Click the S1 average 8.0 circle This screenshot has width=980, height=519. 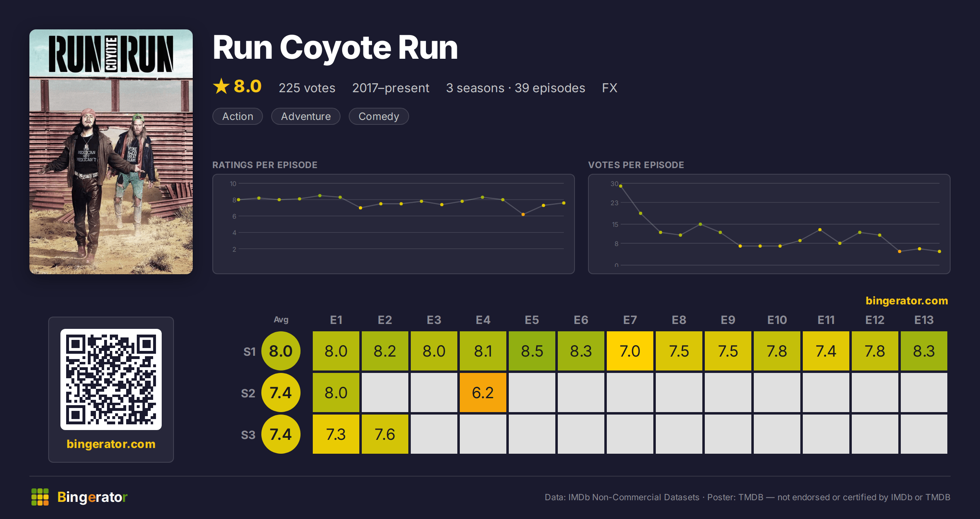pyautogui.click(x=281, y=351)
